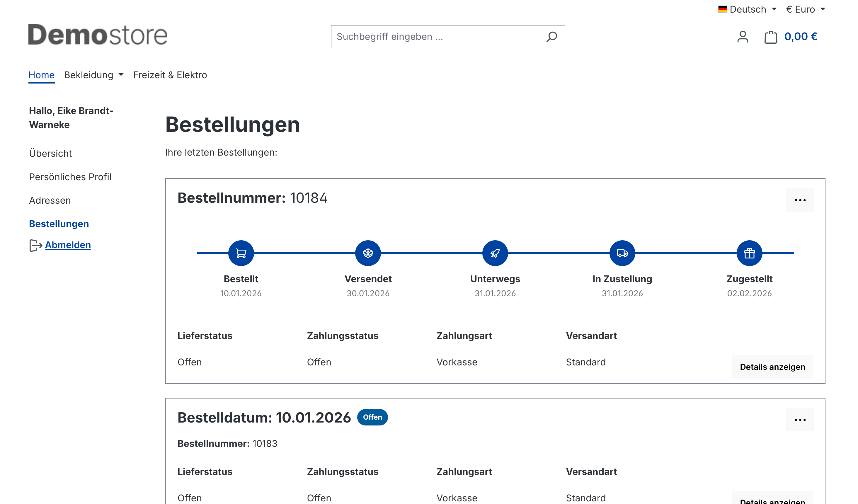Click the search magnifier icon
This screenshot has height=504, width=858.
pos(551,36)
